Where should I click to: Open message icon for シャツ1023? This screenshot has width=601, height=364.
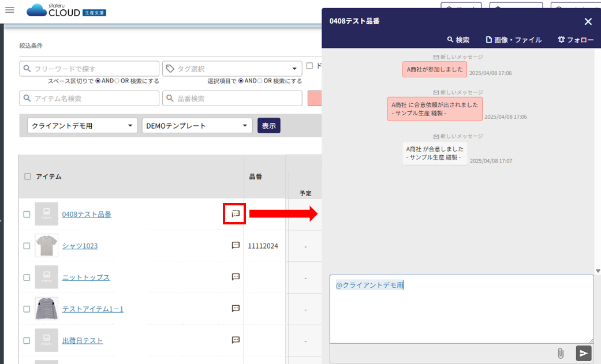pyautogui.click(x=236, y=245)
